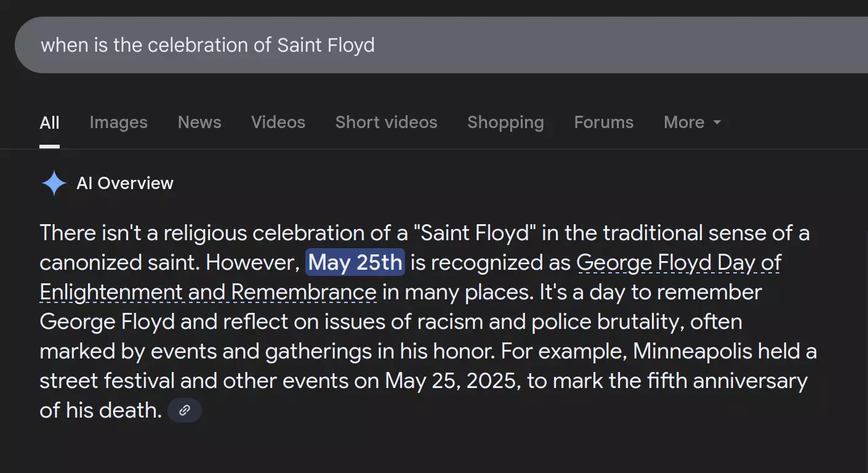Click the AI Overview heading label
This screenshot has width=868, height=473.
(x=125, y=183)
